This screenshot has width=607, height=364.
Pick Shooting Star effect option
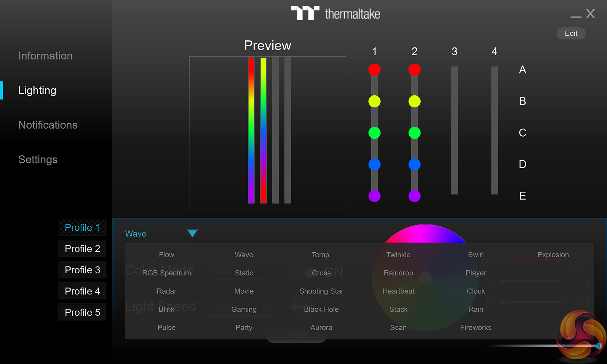click(x=321, y=291)
